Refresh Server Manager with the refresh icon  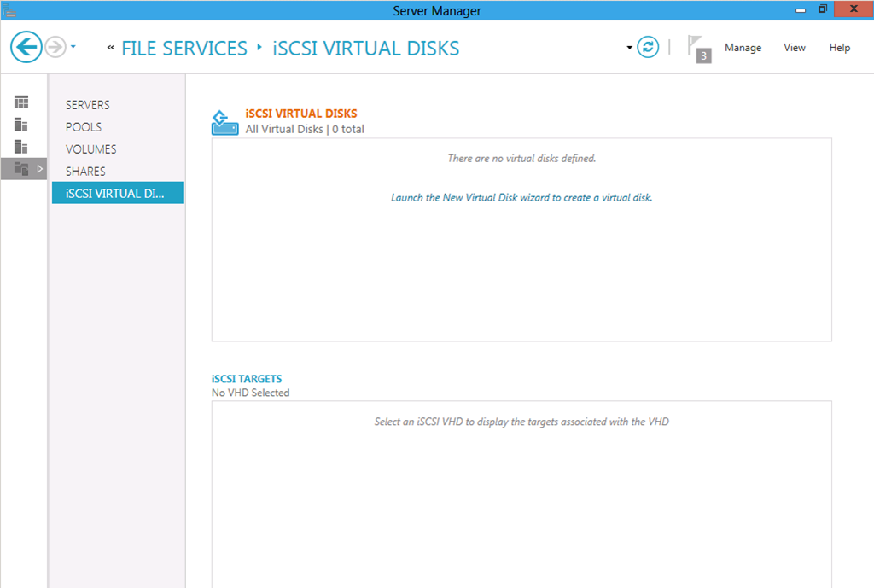pyautogui.click(x=648, y=48)
